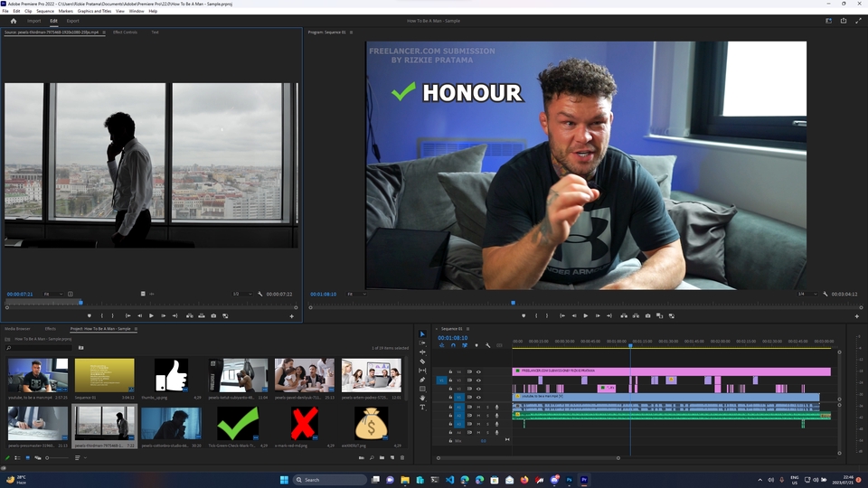Toggle linked selection in timeline

pos(465,345)
